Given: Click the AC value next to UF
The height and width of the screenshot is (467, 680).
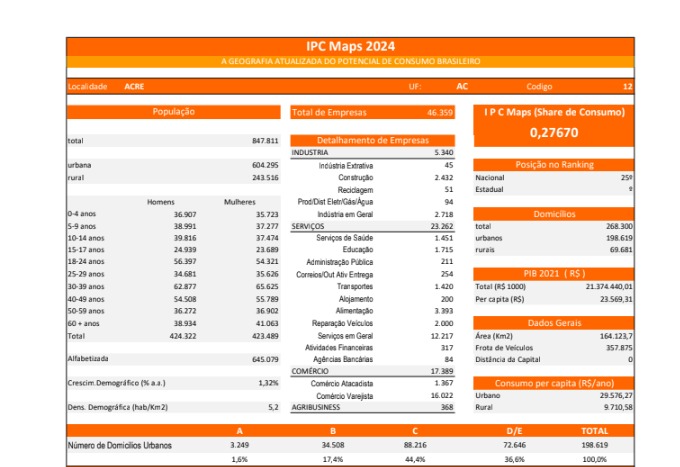Looking at the screenshot, I should tap(461, 87).
